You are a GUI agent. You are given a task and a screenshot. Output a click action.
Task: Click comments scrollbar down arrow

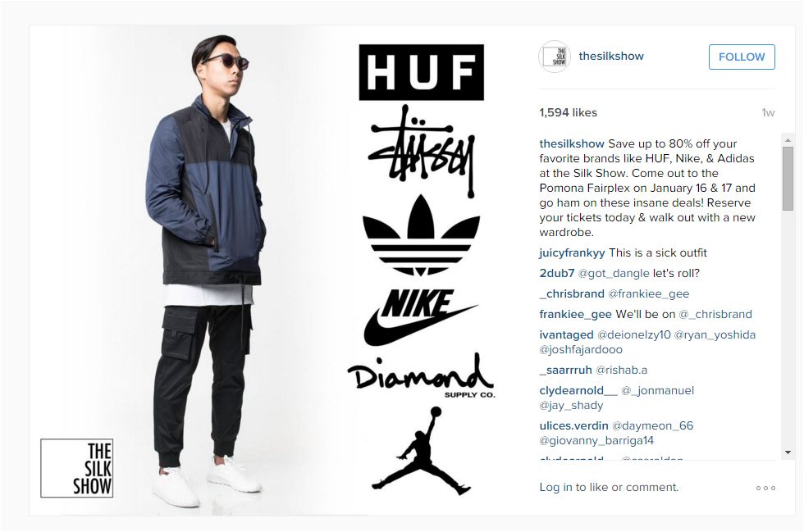(788, 452)
